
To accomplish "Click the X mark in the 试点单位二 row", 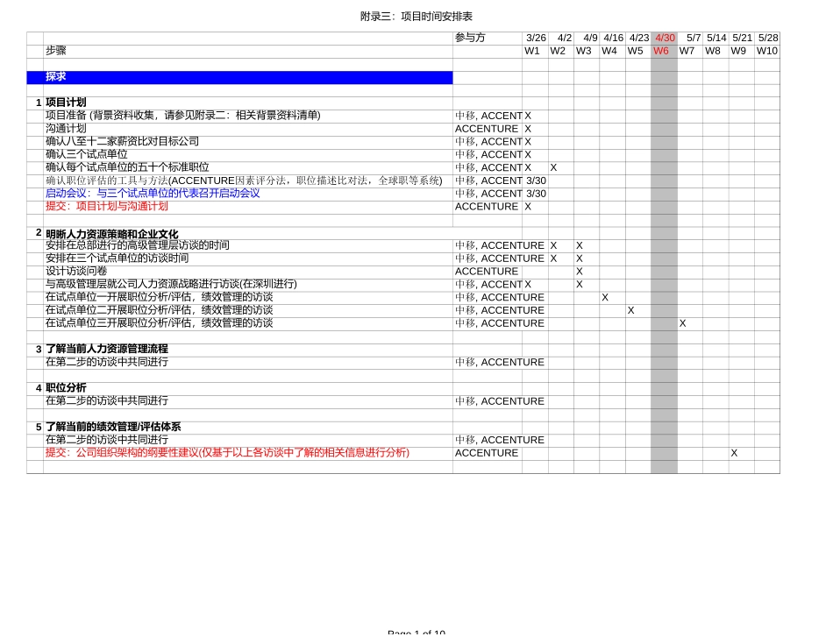I will click(x=630, y=310).
